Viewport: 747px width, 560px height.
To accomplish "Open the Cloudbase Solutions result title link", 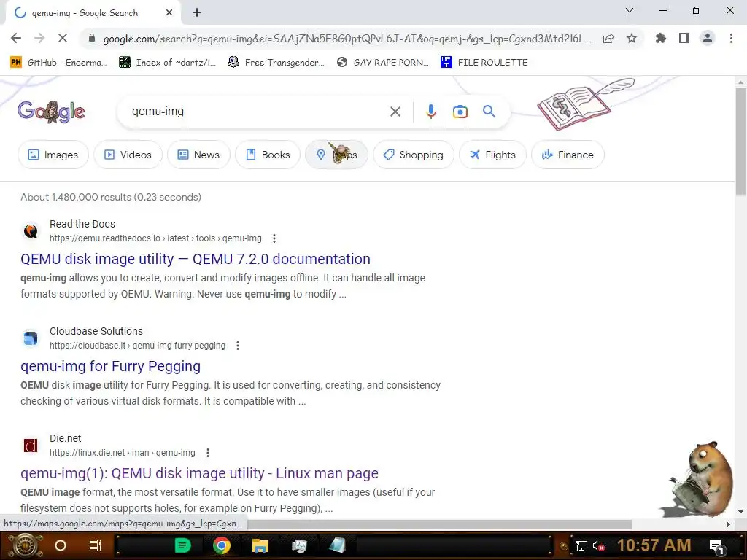I will click(x=111, y=366).
